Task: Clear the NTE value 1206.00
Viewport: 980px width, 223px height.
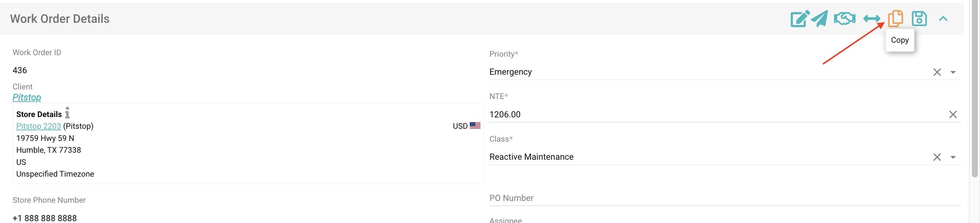Action: tap(952, 114)
